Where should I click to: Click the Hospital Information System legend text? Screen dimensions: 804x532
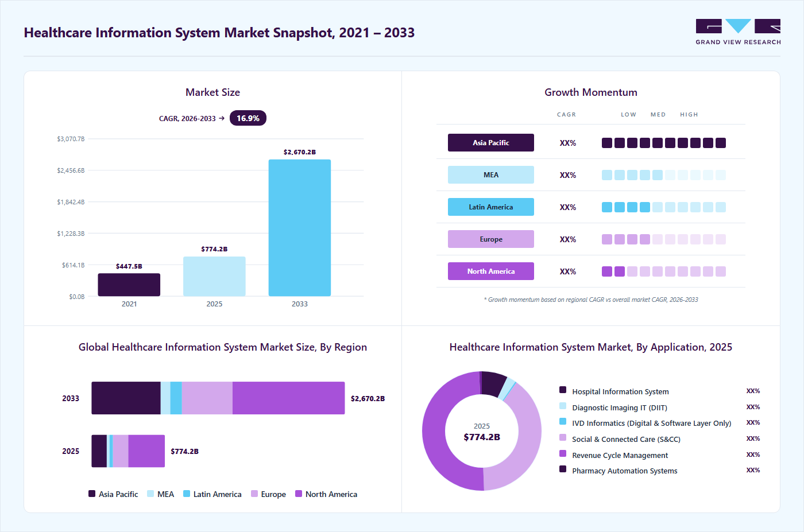click(620, 391)
